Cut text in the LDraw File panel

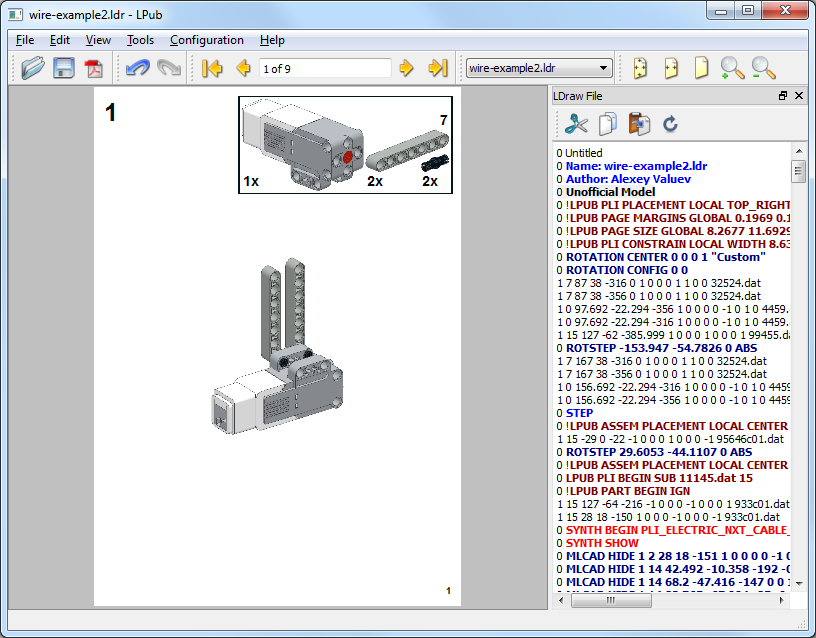click(x=576, y=124)
